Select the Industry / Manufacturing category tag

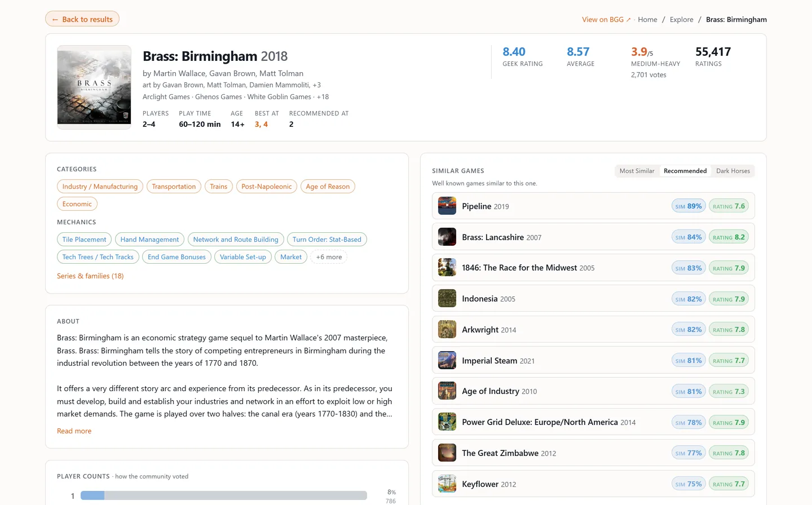[x=100, y=187]
